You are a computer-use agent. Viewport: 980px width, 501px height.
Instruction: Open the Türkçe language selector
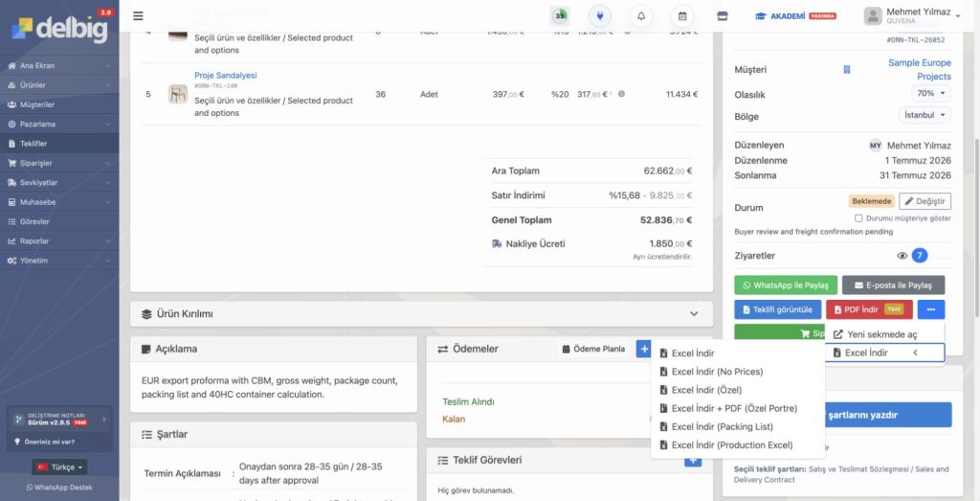pyautogui.click(x=60, y=467)
